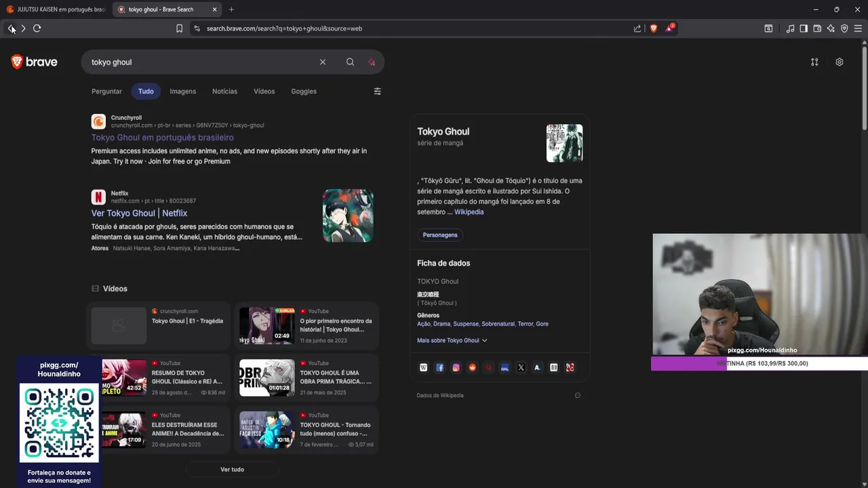This screenshot has width=868, height=488.
Task: Ask AI with the sparkle icon
Action: (x=371, y=62)
